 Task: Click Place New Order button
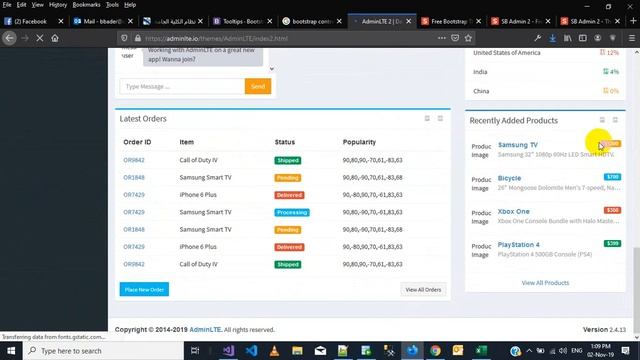pyautogui.click(x=144, y=289)
